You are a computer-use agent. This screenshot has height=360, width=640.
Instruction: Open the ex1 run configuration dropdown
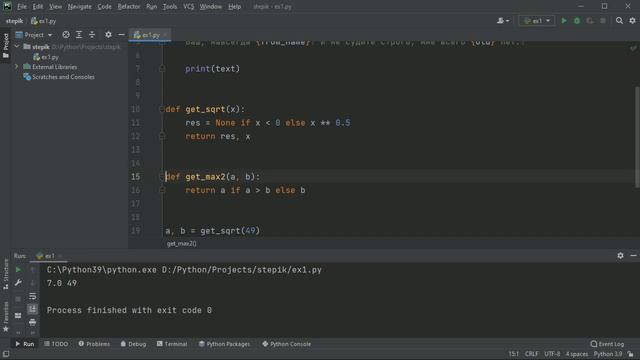click(x=537, y=20)
